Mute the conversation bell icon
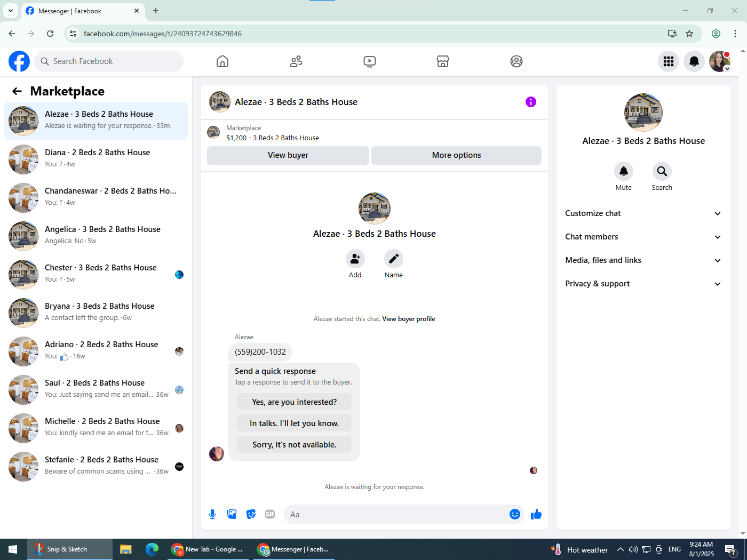Image resolution: width=747 pixels, height=560 pixels. click(x=624, y=171)
